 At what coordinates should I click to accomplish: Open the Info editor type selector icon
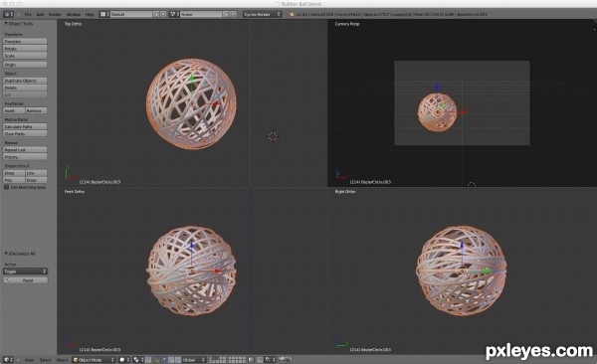8,14
